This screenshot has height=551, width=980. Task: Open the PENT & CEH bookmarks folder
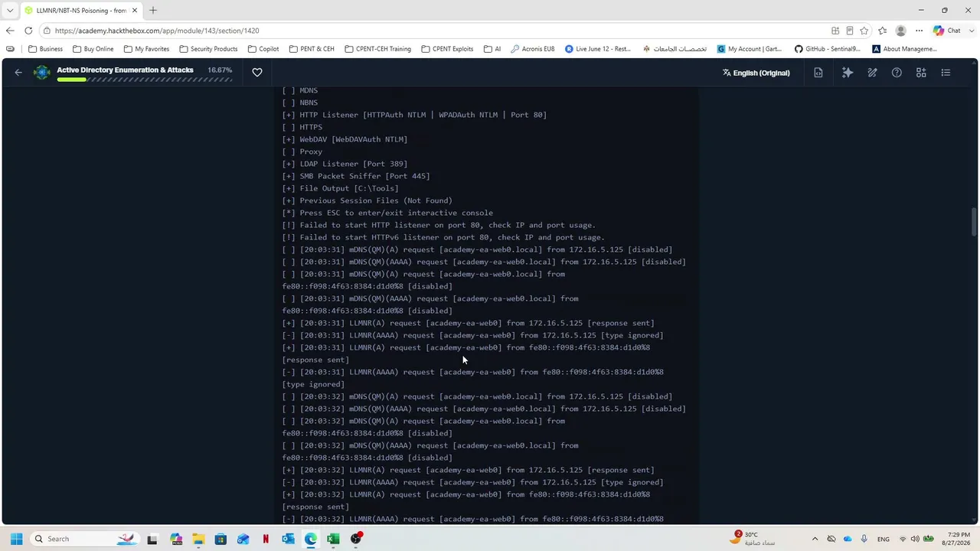pyautogui.click(x=312, y=49)
